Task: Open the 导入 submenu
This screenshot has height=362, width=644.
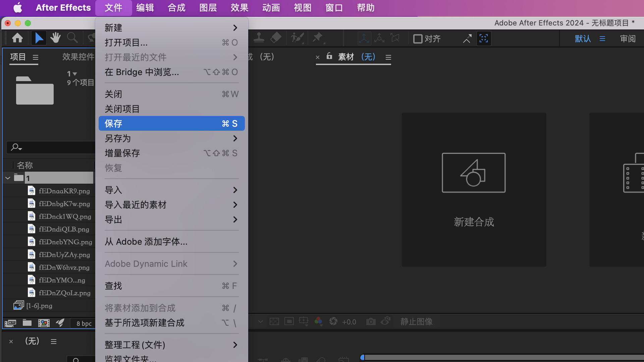Action: (x=171, y=190)
